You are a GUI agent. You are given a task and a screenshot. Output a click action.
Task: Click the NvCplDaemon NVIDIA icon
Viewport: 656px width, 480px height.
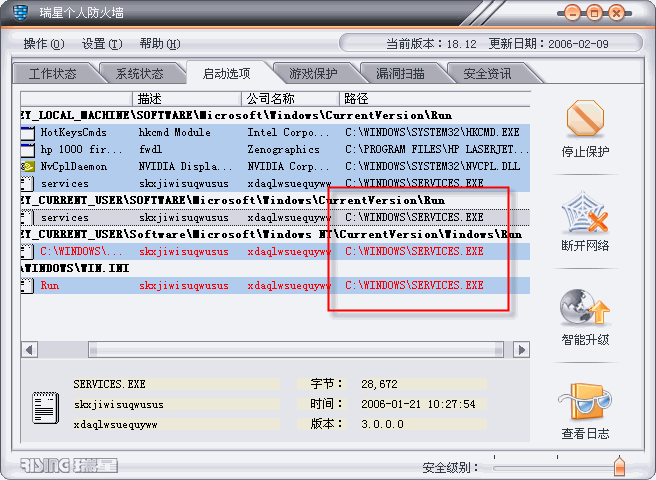[x=28, y=167]
